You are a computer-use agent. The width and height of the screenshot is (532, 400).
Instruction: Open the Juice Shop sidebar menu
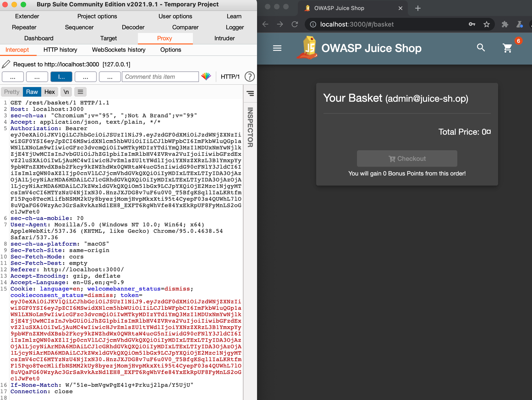[277, 48]
